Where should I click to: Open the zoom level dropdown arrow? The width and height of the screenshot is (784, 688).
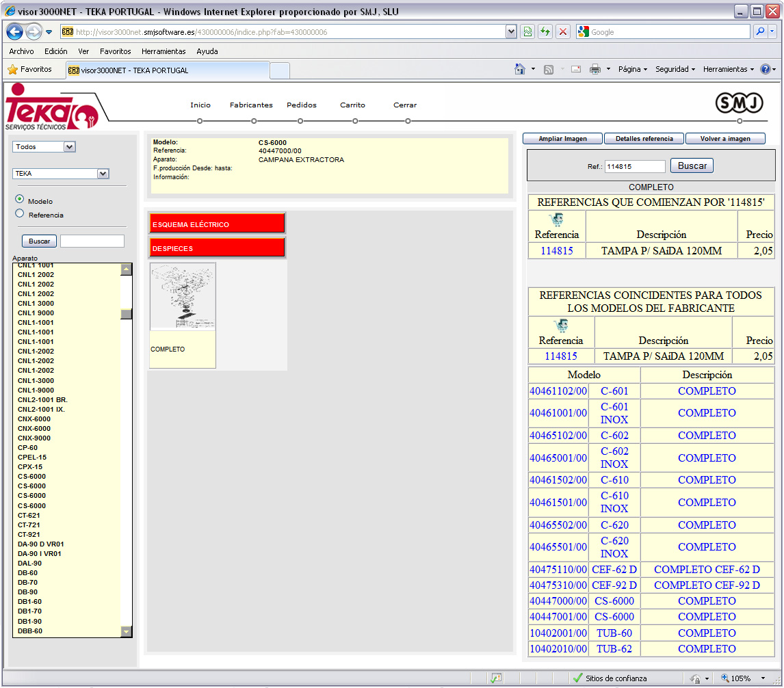point(763,678)
